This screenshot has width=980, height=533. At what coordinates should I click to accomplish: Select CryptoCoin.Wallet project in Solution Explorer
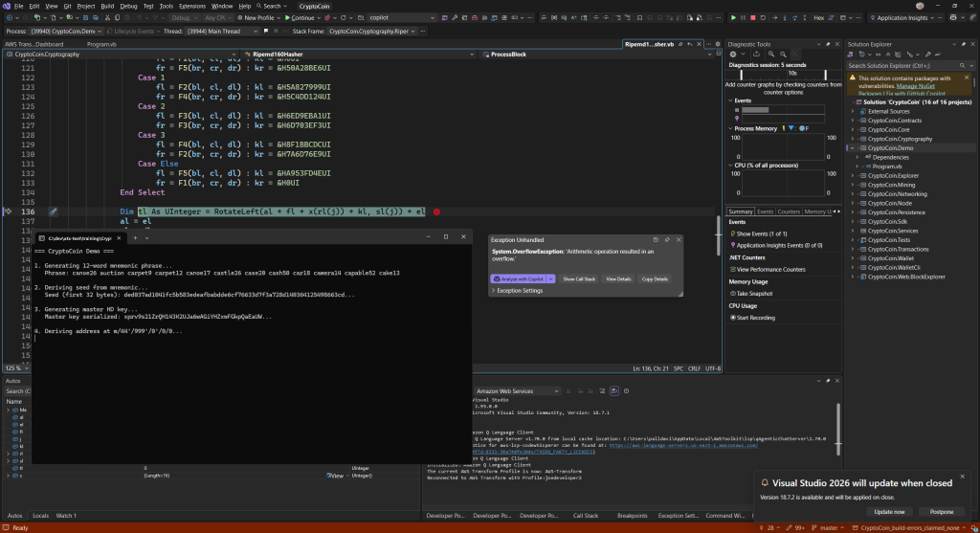(x=891, y=258)
